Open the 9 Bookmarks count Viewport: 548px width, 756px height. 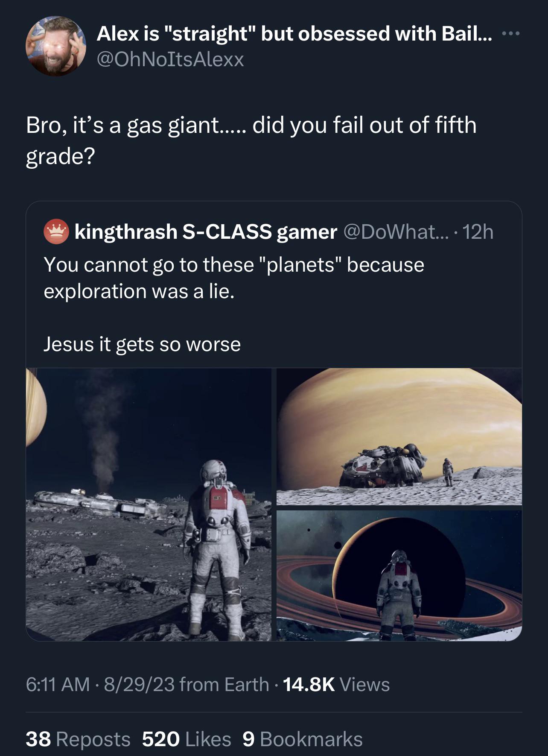pos(303,739)
